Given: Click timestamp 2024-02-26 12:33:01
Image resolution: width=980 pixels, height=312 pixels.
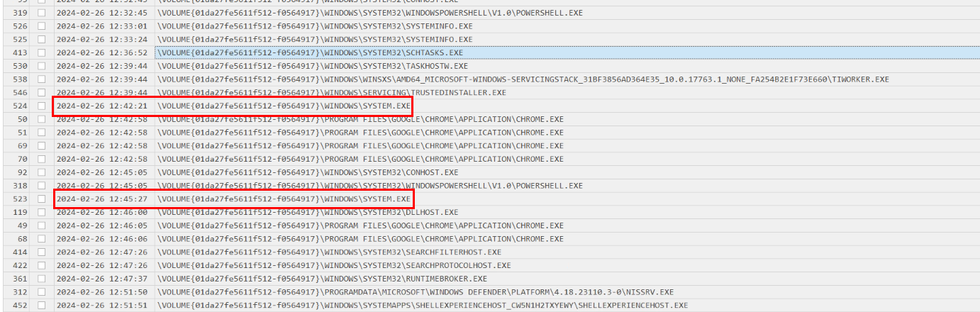Looking at the screenshot, I should [102, 26].
